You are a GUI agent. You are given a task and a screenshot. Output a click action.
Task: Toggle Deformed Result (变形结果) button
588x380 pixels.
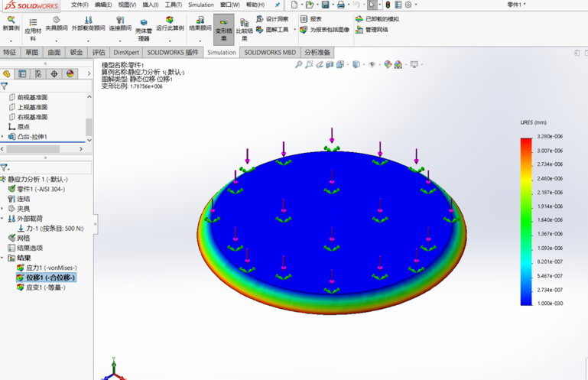pos(224,30)
